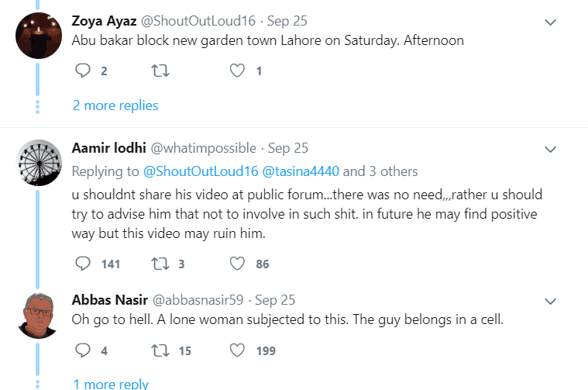The width and height of the screenshot is (588, 390).
Task: Retweet Abbas Nasir's tweet
Action: click(x=159, y=351)
